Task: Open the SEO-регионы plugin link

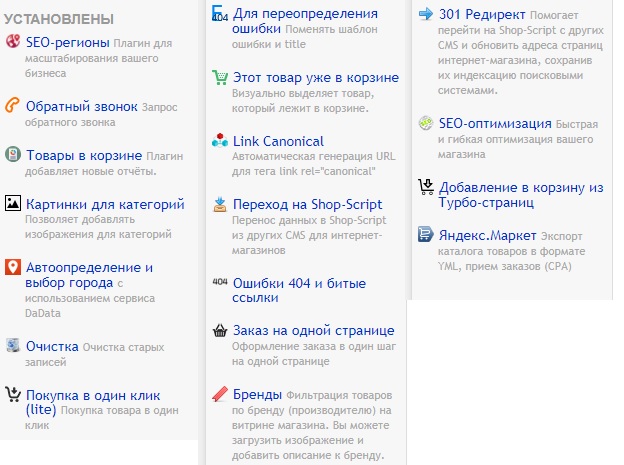Action: [68, 42]
